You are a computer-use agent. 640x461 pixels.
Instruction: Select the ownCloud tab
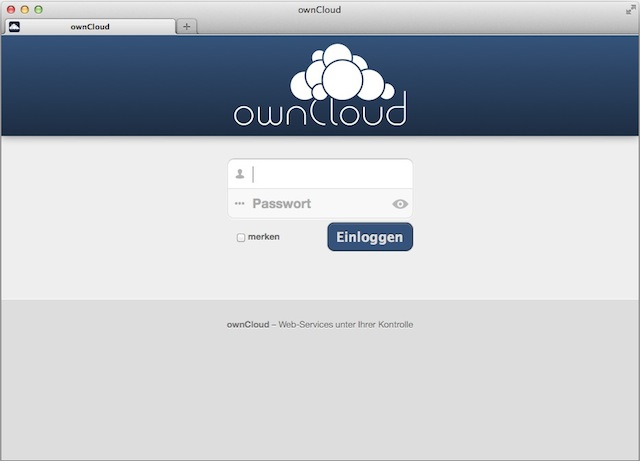[x=90, y=27]
